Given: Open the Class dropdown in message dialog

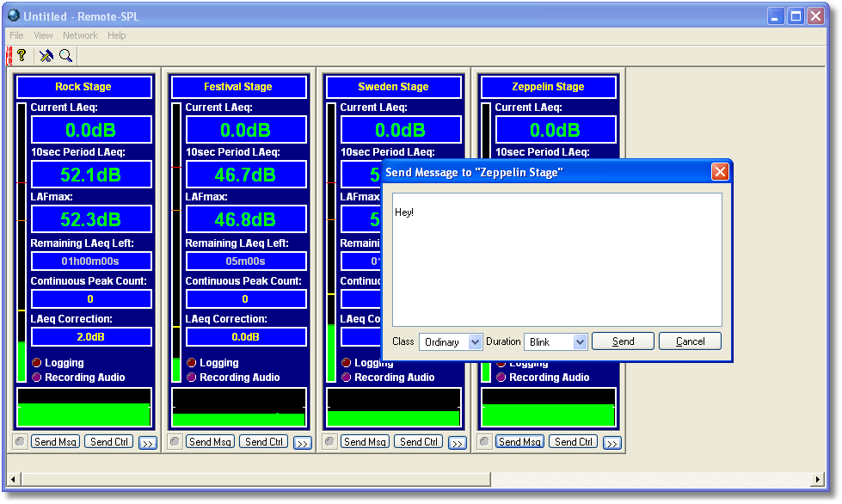Looking at the screenshot, I should tap(475, 342).
